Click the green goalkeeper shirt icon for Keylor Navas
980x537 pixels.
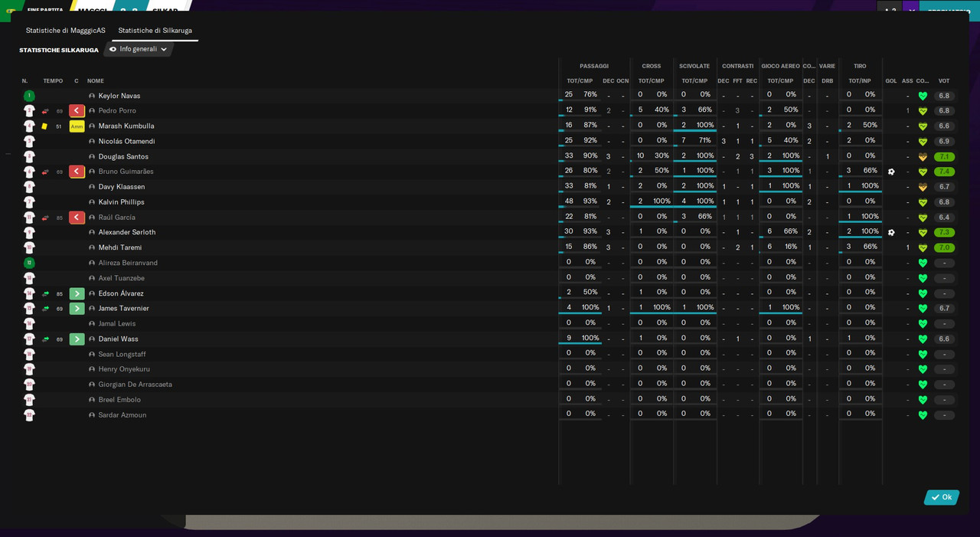pyautogui.click(x=29, y=96)
